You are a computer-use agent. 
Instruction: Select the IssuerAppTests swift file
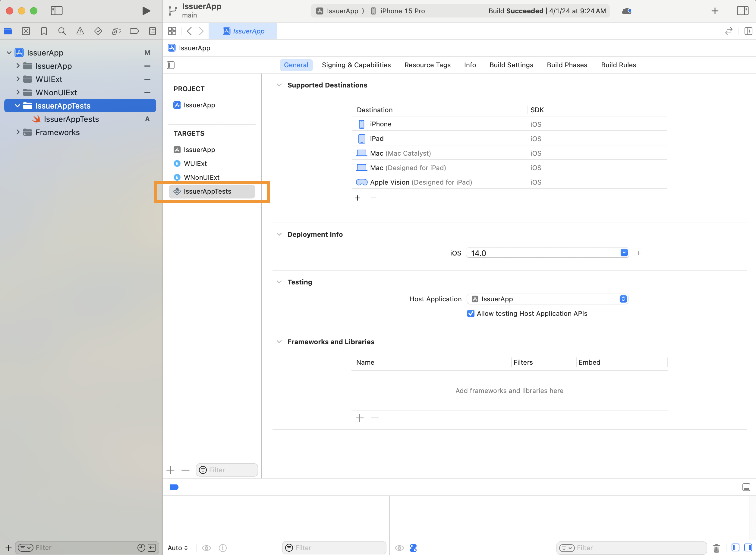click(71, 119)
